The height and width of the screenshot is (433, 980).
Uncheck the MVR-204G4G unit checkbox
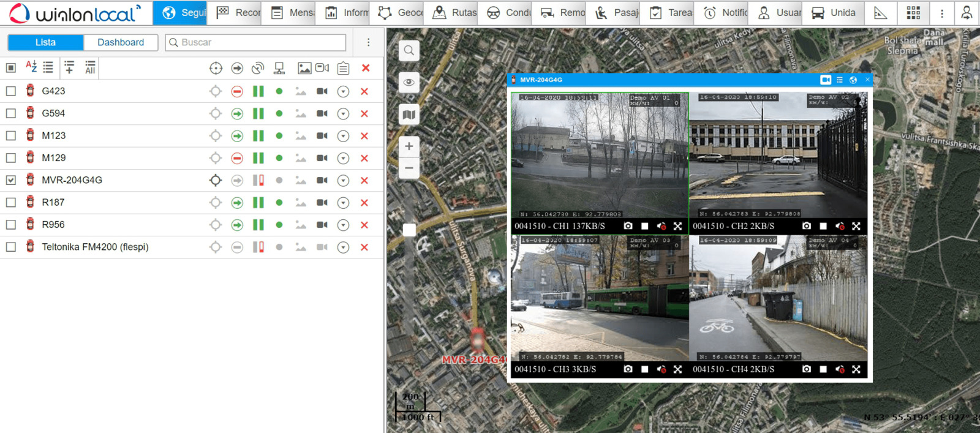(11, 180)
